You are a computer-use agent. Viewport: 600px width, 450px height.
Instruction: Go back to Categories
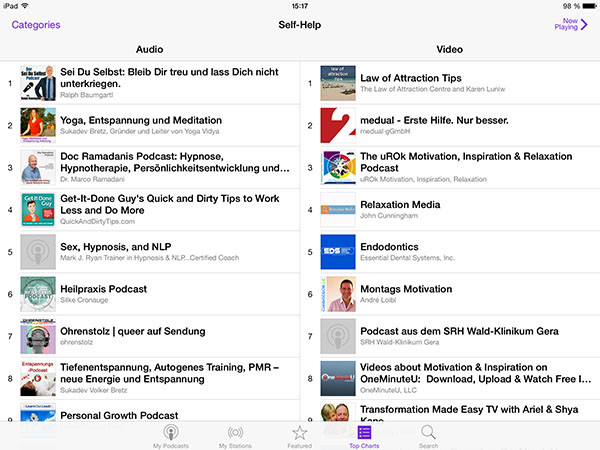(x=36, y=25)
